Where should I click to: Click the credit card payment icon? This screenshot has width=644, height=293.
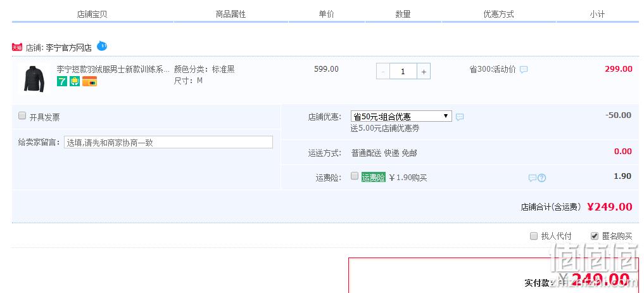click(x=89, y=81)
